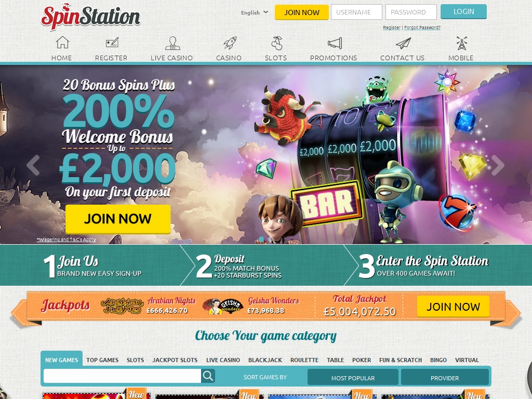Switch to the Jackpot Slots tab

click(x=175, y=360)
